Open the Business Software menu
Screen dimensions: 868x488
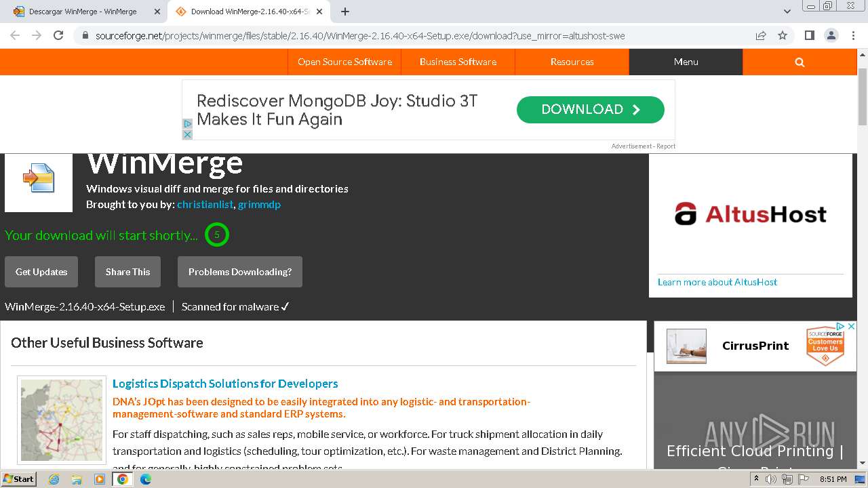tap(458, 62)
